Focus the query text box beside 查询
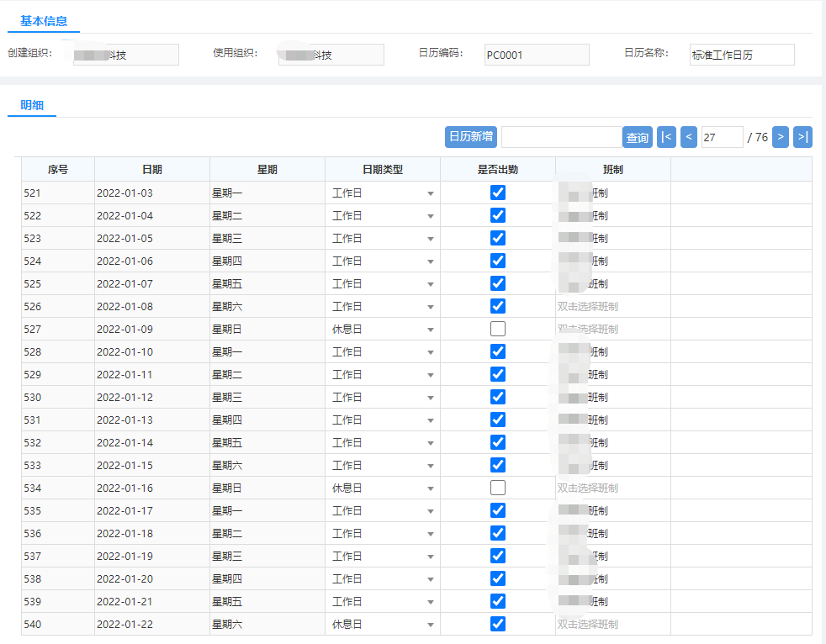 (562, 137)
